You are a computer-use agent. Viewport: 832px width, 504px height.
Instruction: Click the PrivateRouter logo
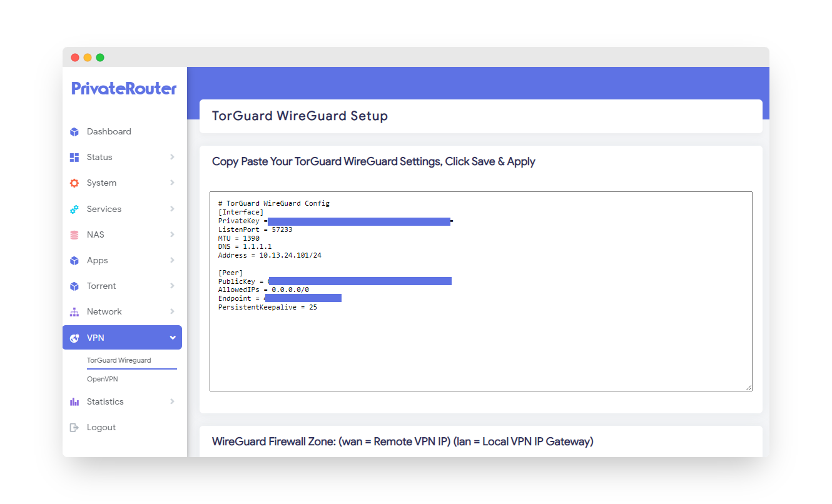pos(124,88)
